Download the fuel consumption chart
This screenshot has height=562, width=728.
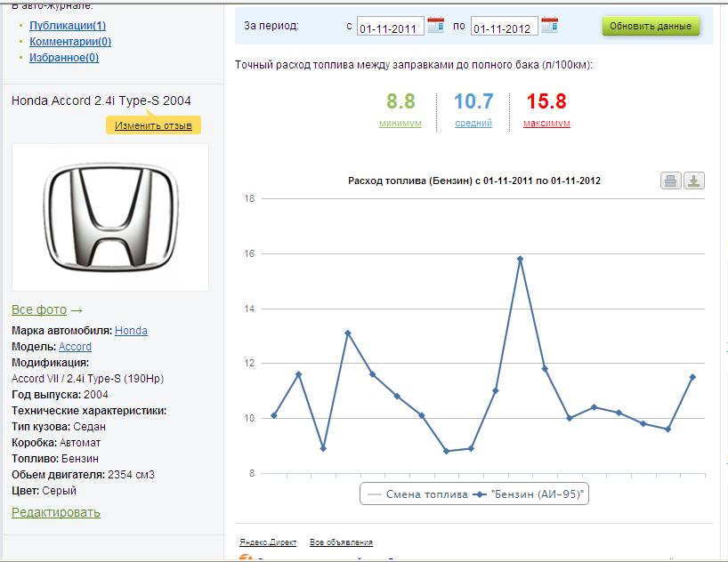(x=694, y=181)
